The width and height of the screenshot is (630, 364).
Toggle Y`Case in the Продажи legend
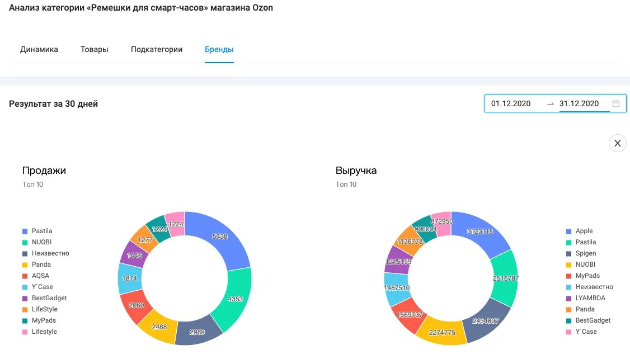38,287
